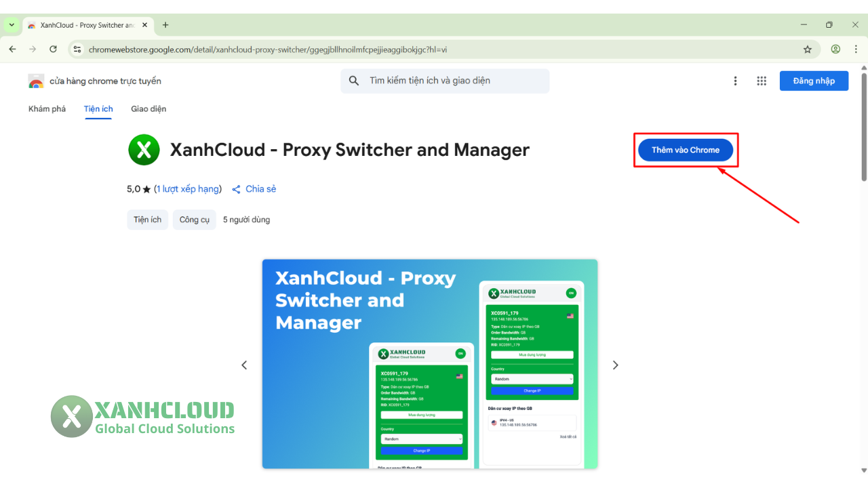This screenshot has height=488, width=868.
Task: Open the Giao diện tab
Action: click(x=149, y=109)
